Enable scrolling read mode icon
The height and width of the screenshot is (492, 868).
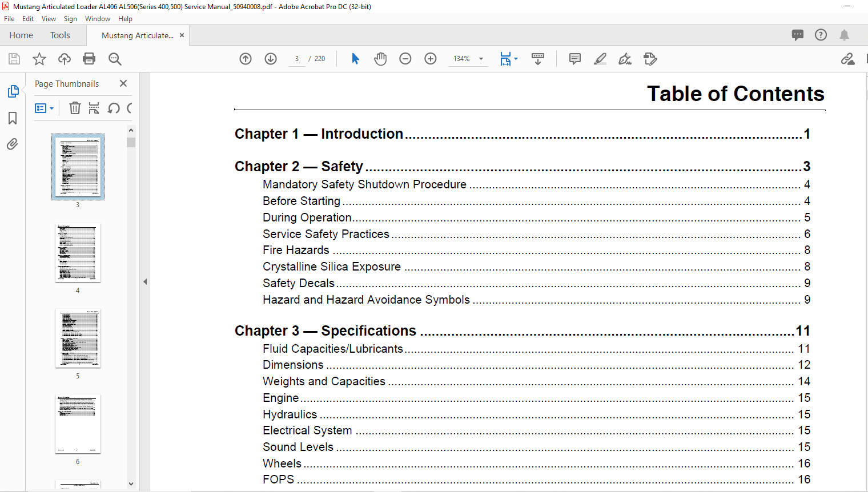538,59
